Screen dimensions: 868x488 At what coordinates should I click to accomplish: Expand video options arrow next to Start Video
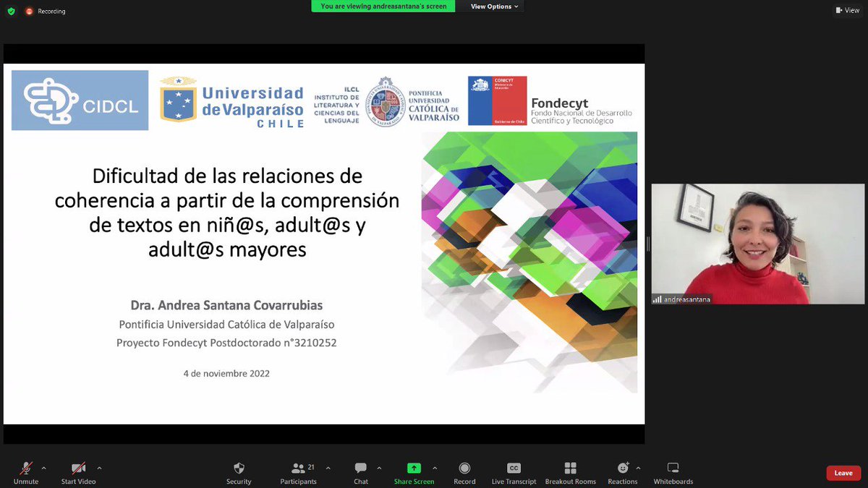pos(99,468)
